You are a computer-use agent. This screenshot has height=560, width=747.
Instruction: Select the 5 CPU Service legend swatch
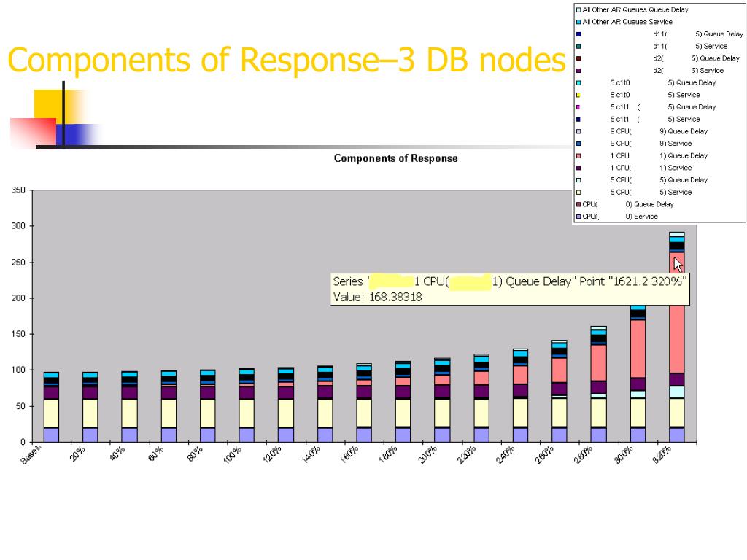pyautogui.click(x=578, y=192)
